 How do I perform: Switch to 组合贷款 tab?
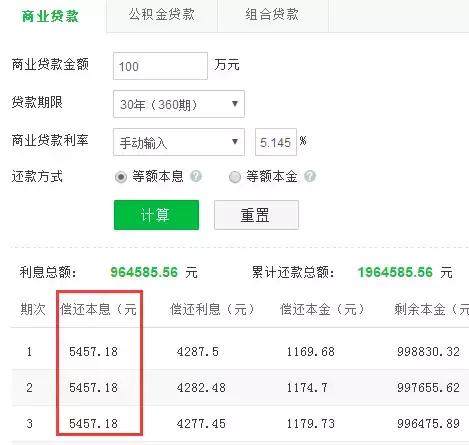click(272, 15)
